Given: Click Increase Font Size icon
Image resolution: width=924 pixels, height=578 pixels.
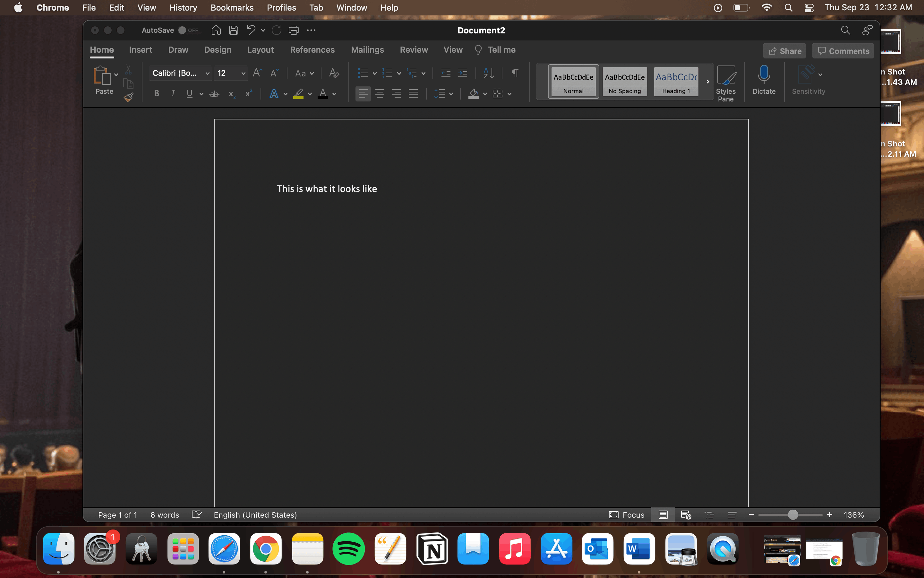Looking at the screenshot, I should coord(258,73).
